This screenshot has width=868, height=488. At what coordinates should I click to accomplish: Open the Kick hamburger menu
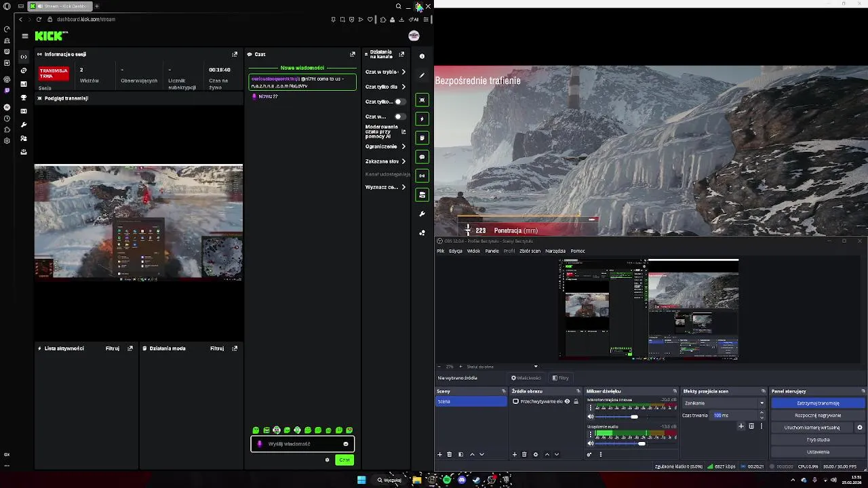(24, 36)
